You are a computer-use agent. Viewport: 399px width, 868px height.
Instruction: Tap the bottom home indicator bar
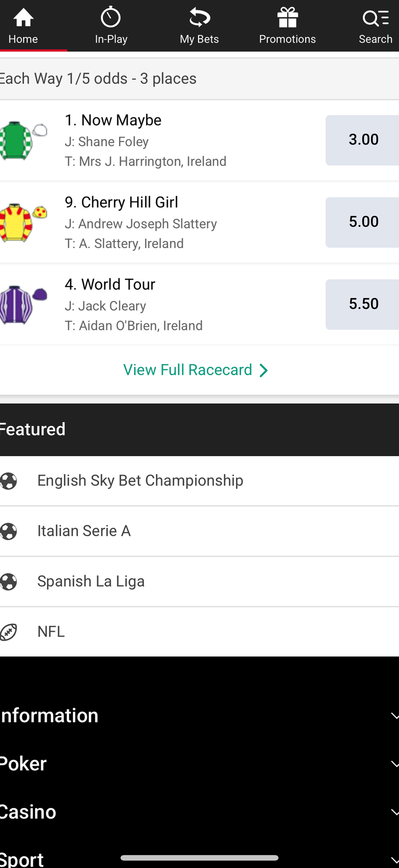click(x=199, y=858)
